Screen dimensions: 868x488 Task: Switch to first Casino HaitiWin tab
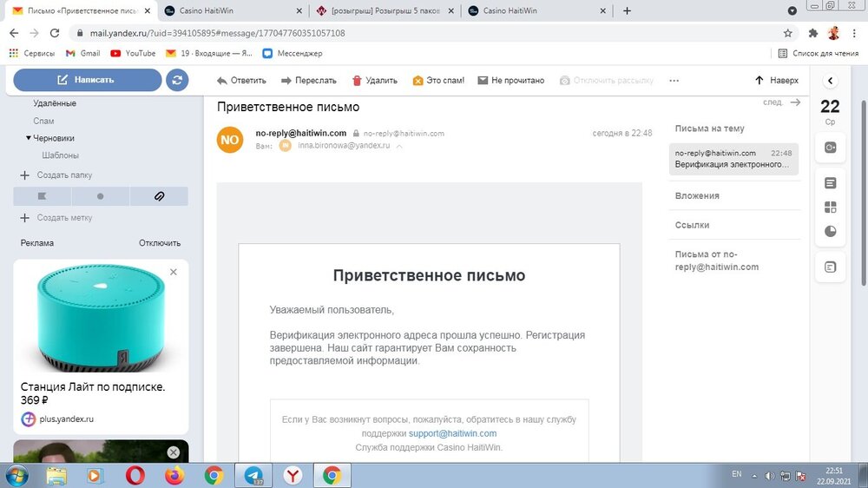point(233,10)
